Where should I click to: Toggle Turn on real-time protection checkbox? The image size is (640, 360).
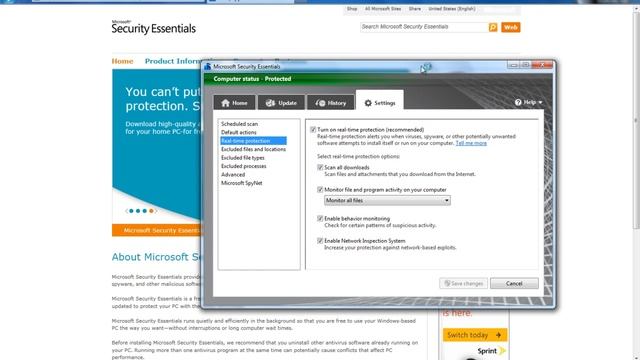click(313, 129)
